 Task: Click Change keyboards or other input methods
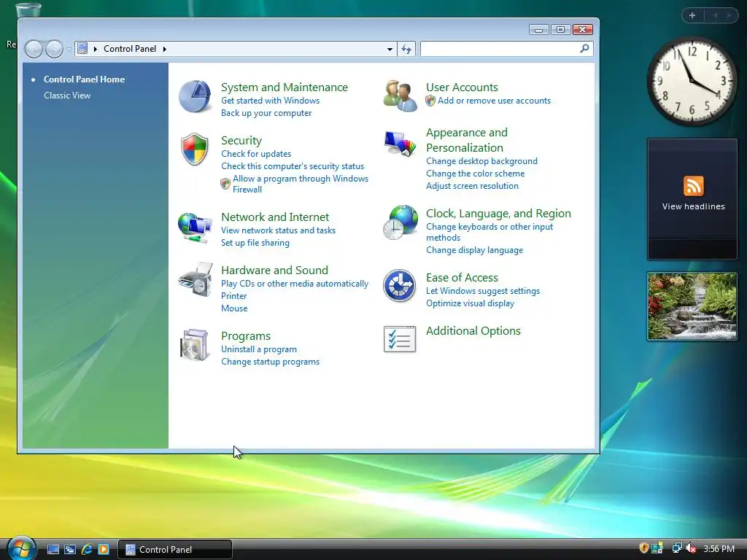[489, 232]
